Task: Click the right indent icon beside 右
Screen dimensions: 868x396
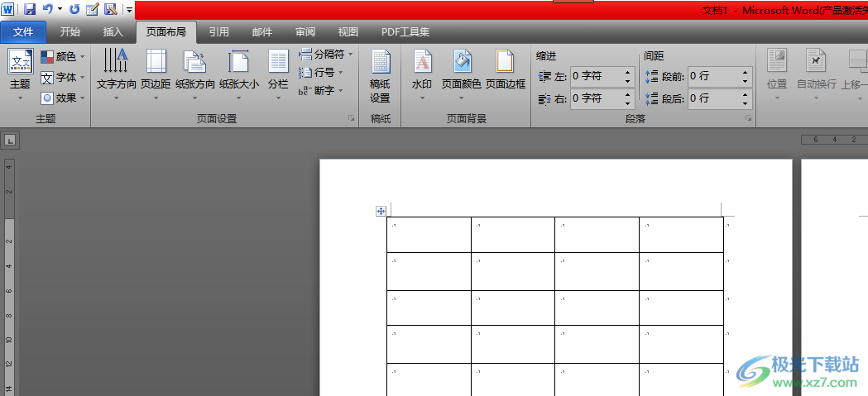Action: [x=544, y=99]
